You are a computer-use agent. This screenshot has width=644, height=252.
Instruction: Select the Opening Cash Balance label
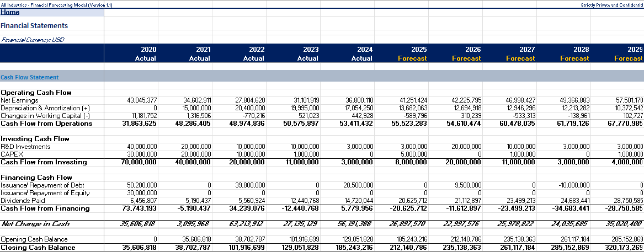click(x=34, y=239)
